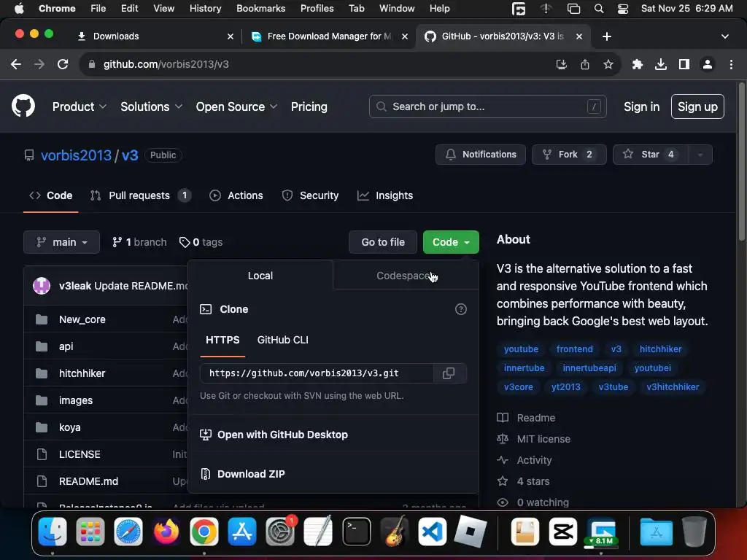The image size is (747, 560).
Task: Click the Sign in link
Action: 642,106
